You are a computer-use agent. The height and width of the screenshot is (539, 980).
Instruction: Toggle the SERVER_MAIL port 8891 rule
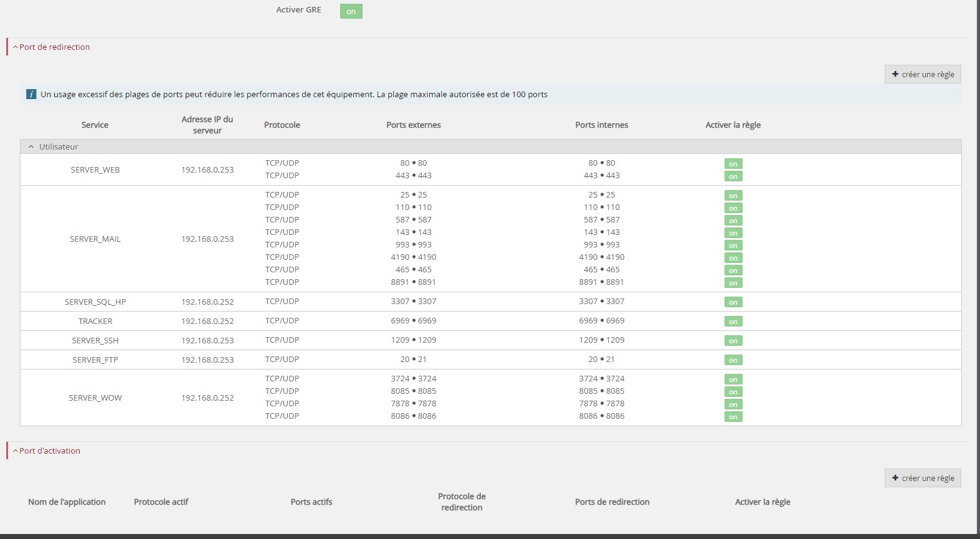tap(733, 283)
